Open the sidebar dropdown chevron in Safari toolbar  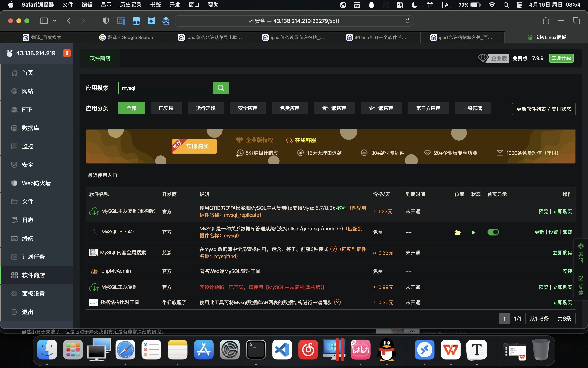(x=55, y=21)
